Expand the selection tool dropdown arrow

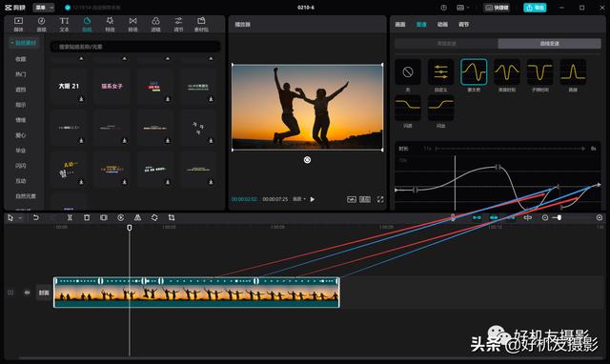point(20,218)
